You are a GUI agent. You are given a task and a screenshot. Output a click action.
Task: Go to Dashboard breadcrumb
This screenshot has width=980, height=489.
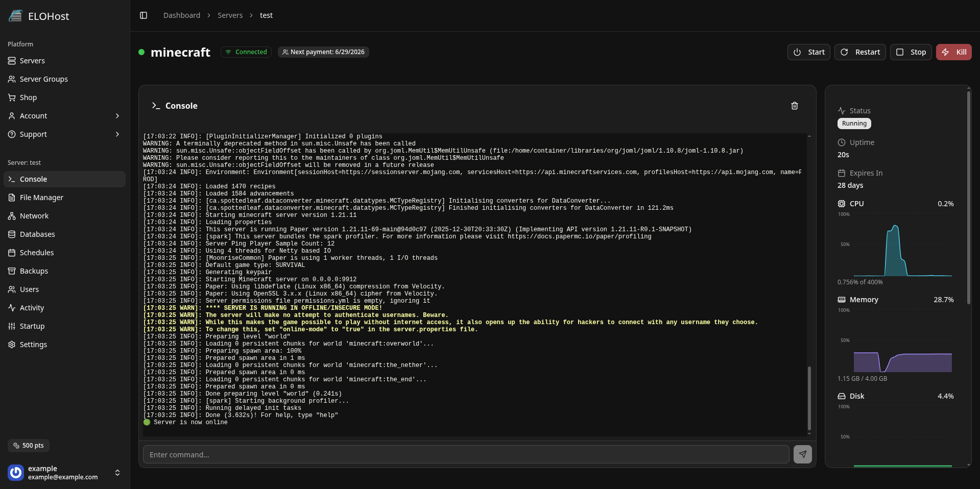pyautogui.click(x=182, y=15)
